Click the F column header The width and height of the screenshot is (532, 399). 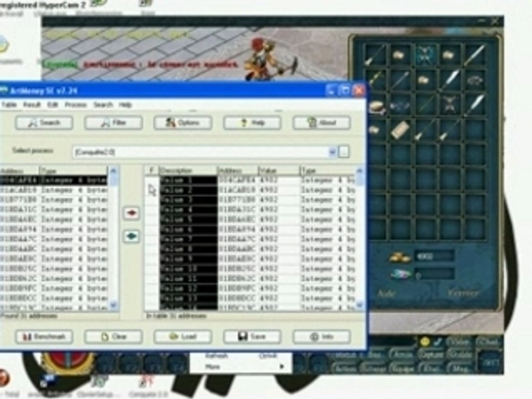[x=152, y=170]
